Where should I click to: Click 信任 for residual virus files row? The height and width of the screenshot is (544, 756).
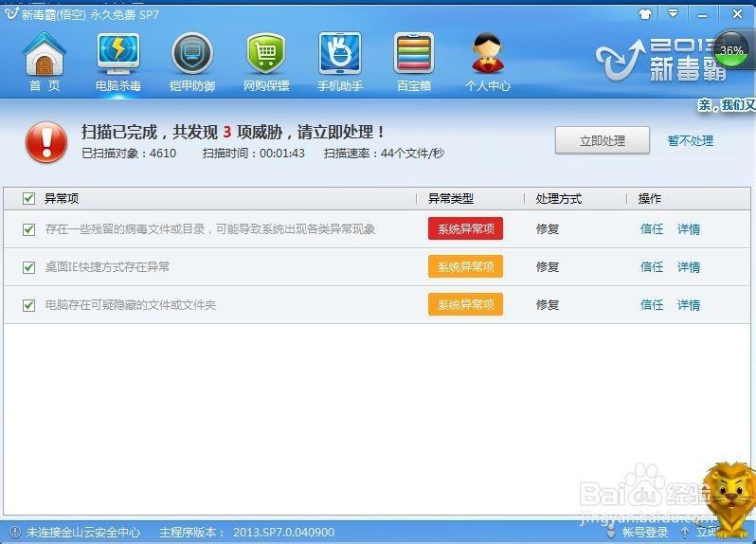[x=652, y=228]
